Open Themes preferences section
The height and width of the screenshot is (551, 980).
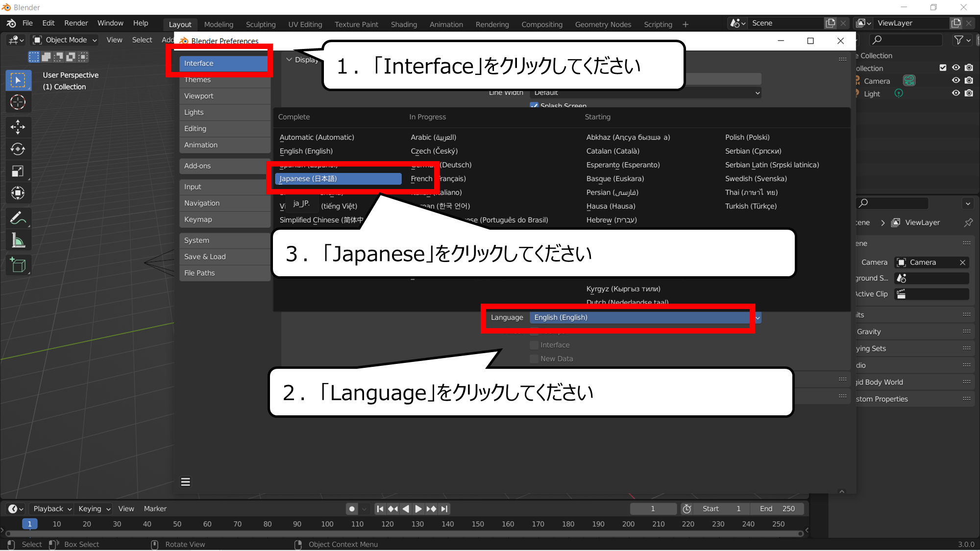click(225, 80)
